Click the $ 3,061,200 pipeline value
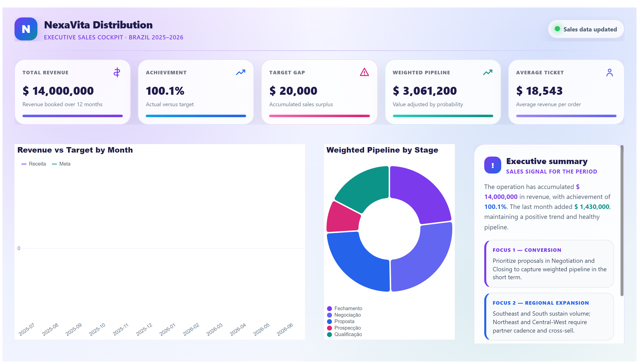Viewport: 639px width, 364px height. (x=425, y=91)
